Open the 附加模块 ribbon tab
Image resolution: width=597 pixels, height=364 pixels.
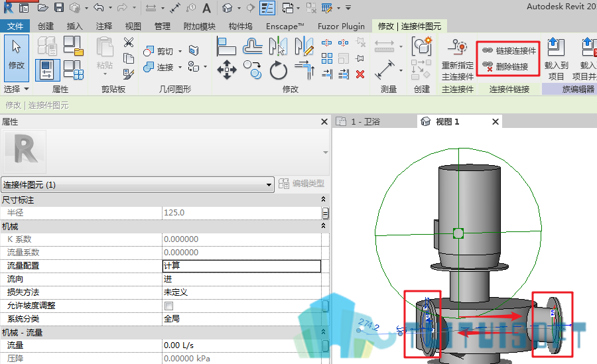click(x=200, y=27)
